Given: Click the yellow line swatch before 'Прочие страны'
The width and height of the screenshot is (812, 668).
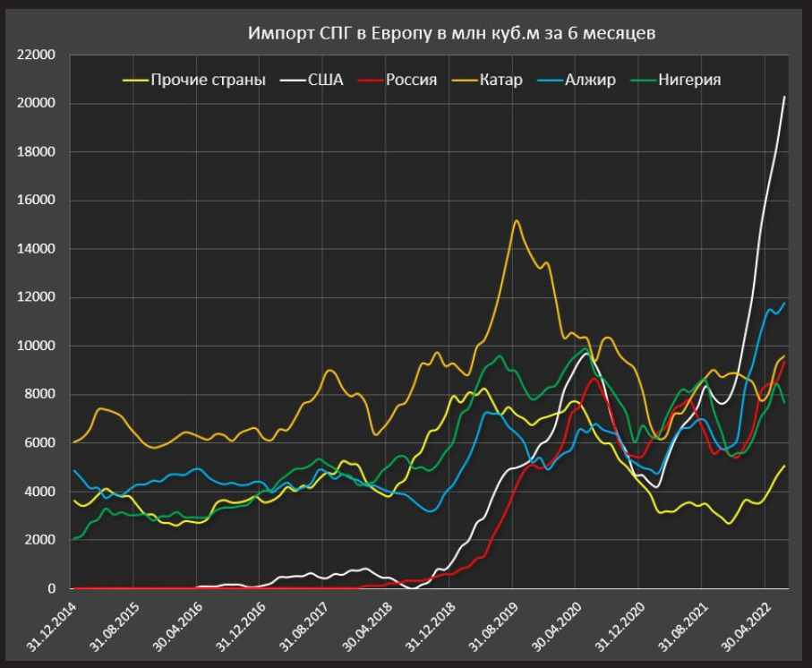Looking at the screenshot, I should (134, 81).
